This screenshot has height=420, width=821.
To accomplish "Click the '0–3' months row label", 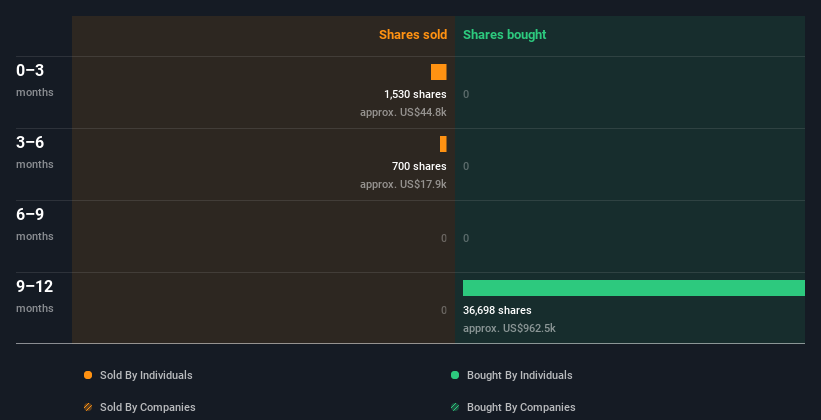I will [x=30, y=70].
